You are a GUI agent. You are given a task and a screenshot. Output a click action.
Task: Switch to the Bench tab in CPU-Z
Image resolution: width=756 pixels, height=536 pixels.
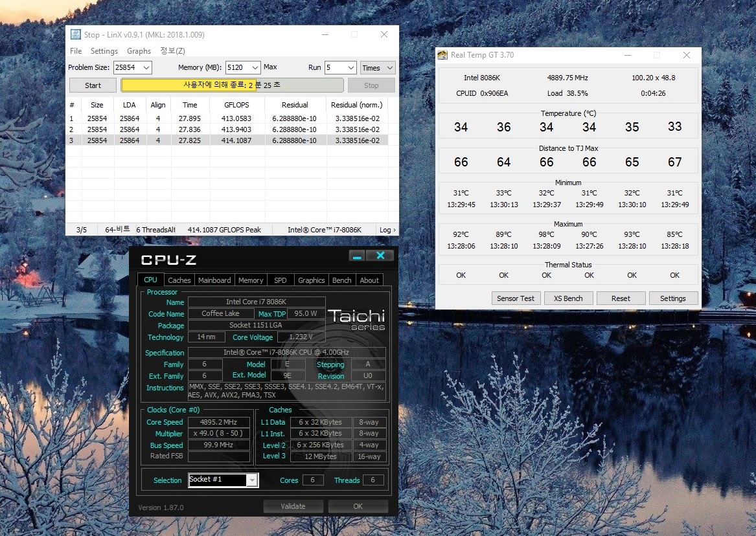(x=342, y=280)
